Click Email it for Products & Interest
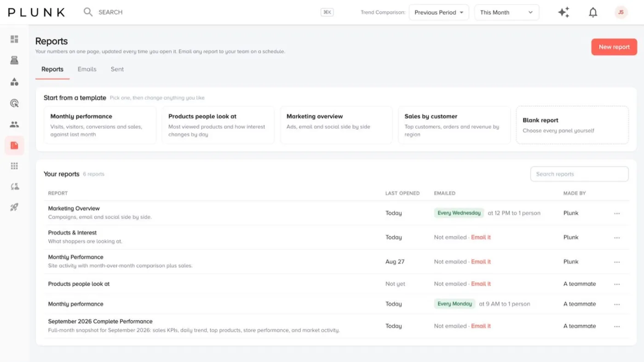Image resolution: width=644 pixels, height=362 pixels. point(481,237)
